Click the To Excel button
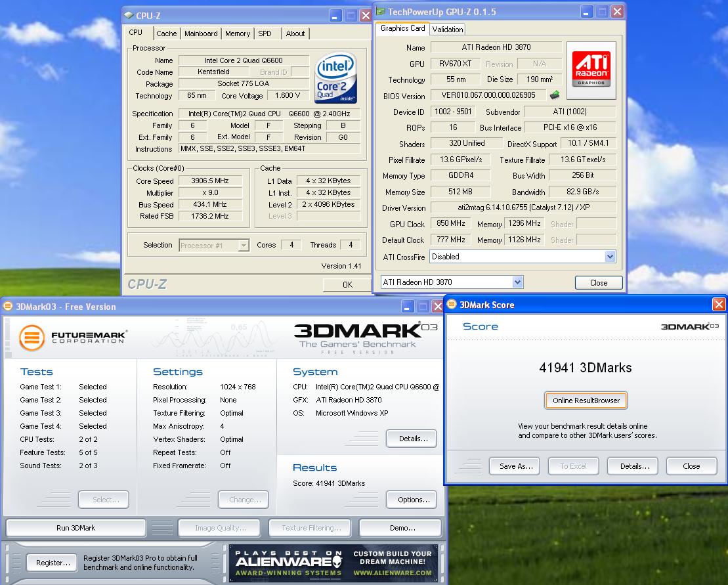The width and height of the screenshot is (728, 585). tap(573, 466)
